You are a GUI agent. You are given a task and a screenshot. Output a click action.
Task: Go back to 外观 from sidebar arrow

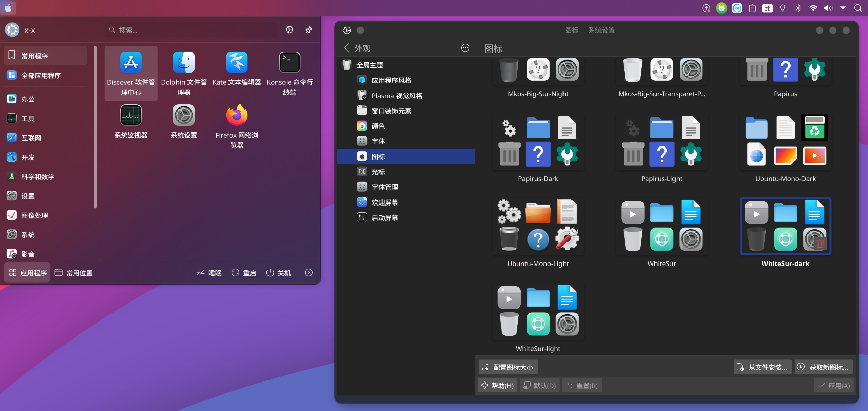[346, 48]
